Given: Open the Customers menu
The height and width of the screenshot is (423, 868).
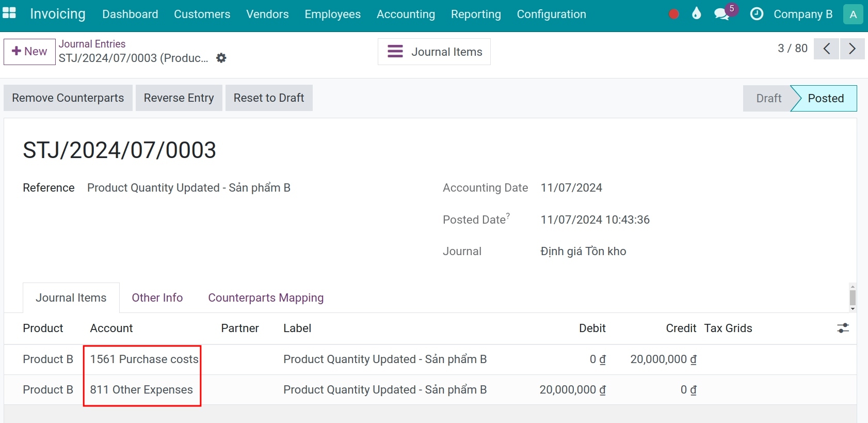Looking at the screenshot, I should 202,14.
